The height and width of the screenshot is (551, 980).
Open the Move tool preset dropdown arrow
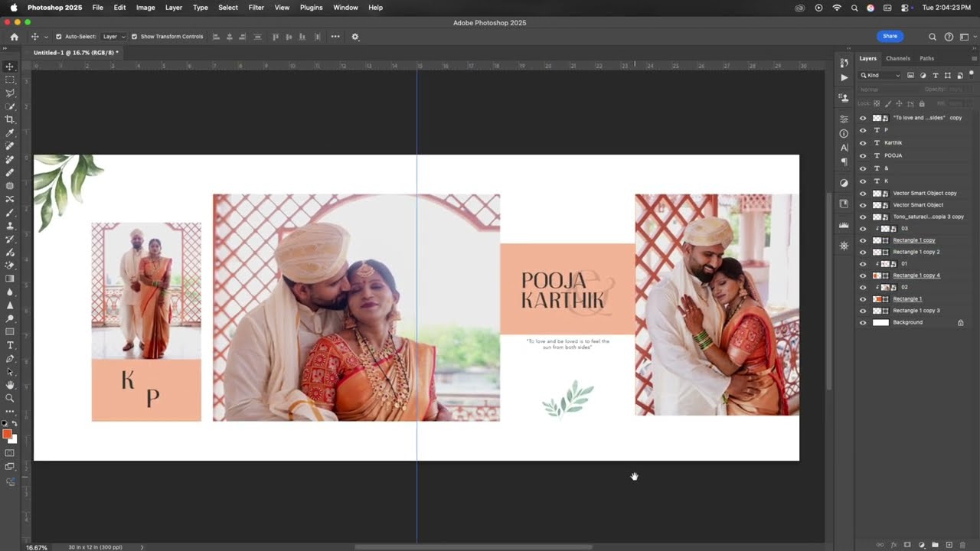click(x=46, y=37)
